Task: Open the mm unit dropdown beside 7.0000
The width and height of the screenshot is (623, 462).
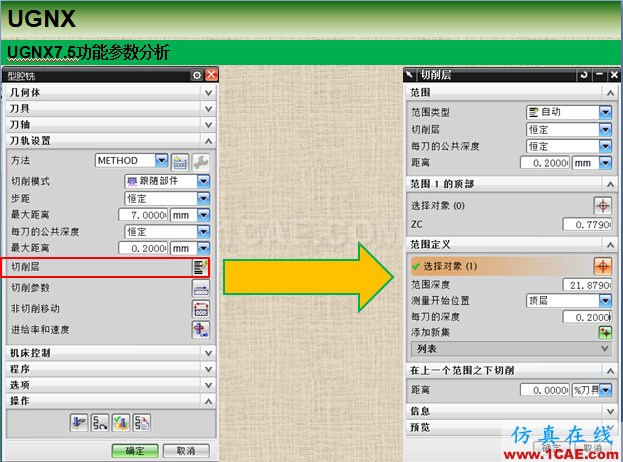Action: pyautogui.click(x=203, y=215)
